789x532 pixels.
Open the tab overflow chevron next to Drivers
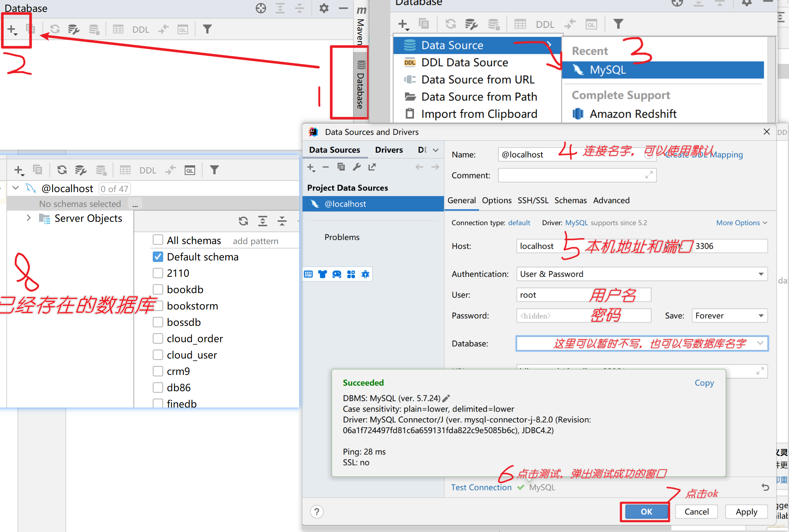[x=436, y=150]
